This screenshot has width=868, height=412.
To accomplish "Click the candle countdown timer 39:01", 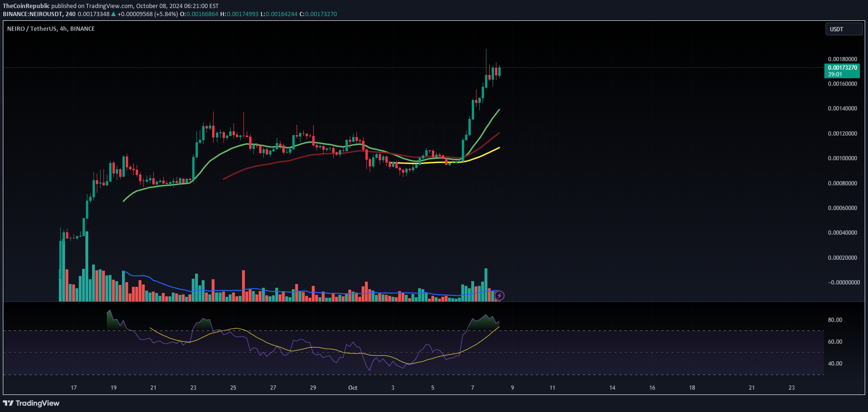I will point(835,74).
